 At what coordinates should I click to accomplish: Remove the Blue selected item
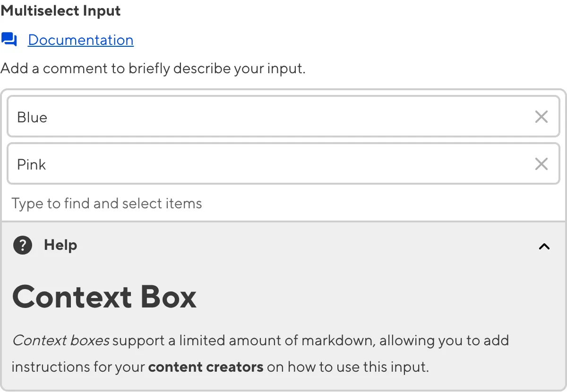pos(541,117)
